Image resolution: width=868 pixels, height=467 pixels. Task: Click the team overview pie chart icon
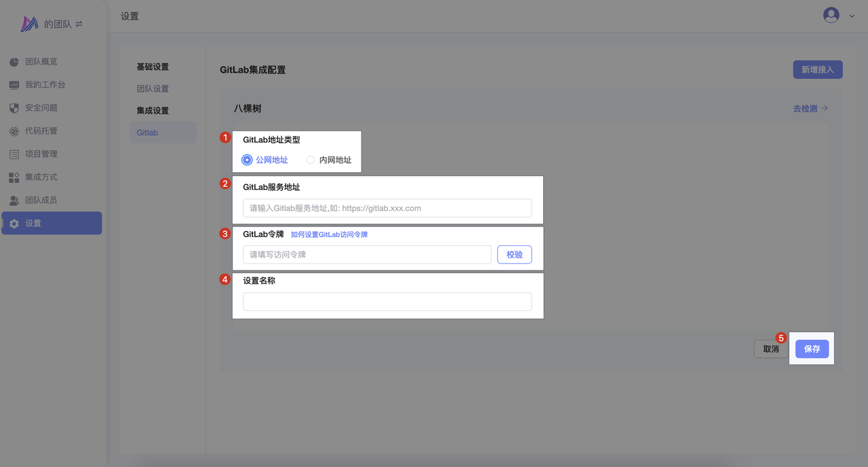point(14,62)
